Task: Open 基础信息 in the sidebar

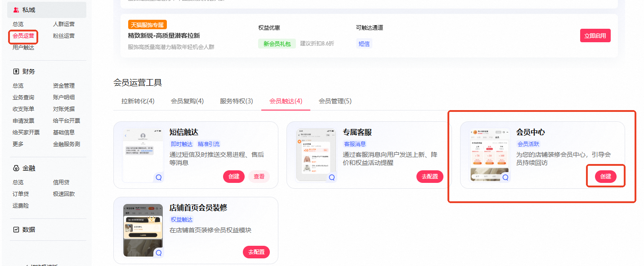Action: pos(64,133)
